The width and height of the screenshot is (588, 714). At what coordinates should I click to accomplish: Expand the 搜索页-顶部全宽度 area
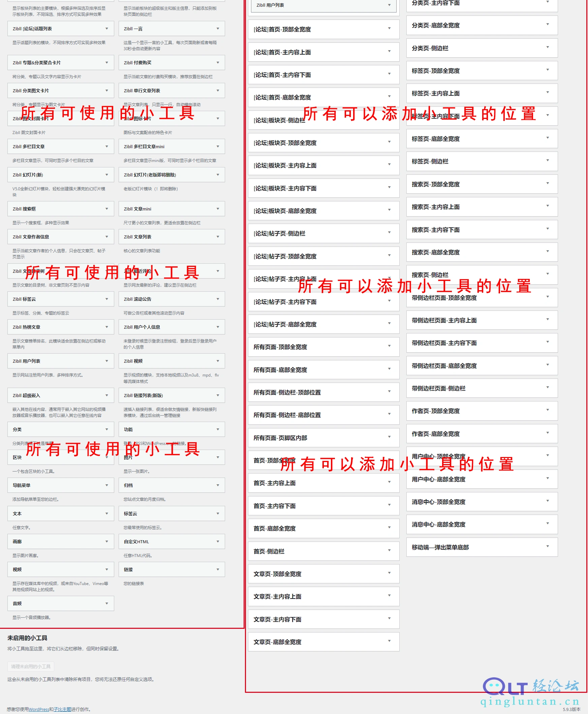(x=482, y=184)
